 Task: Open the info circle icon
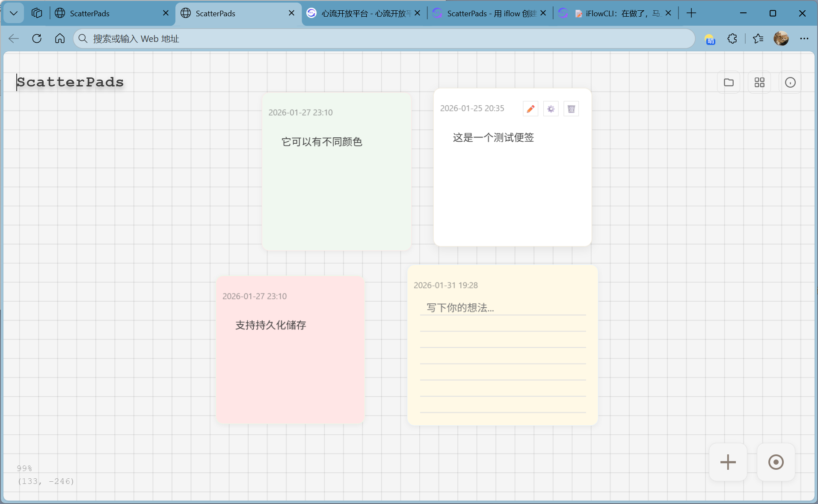[790, 82]
